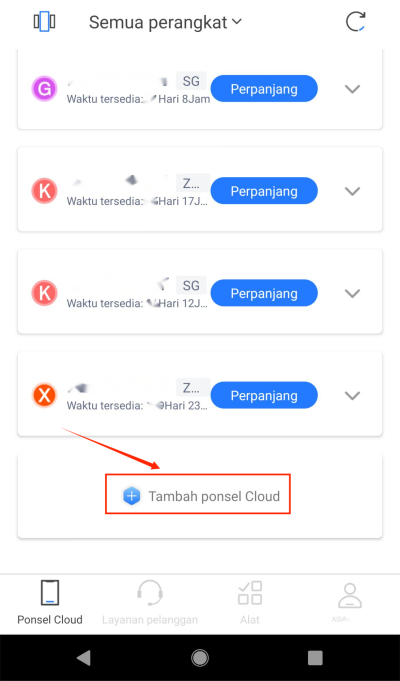Tap the Android home circle button
400x681 pixels.
point(200,658)
